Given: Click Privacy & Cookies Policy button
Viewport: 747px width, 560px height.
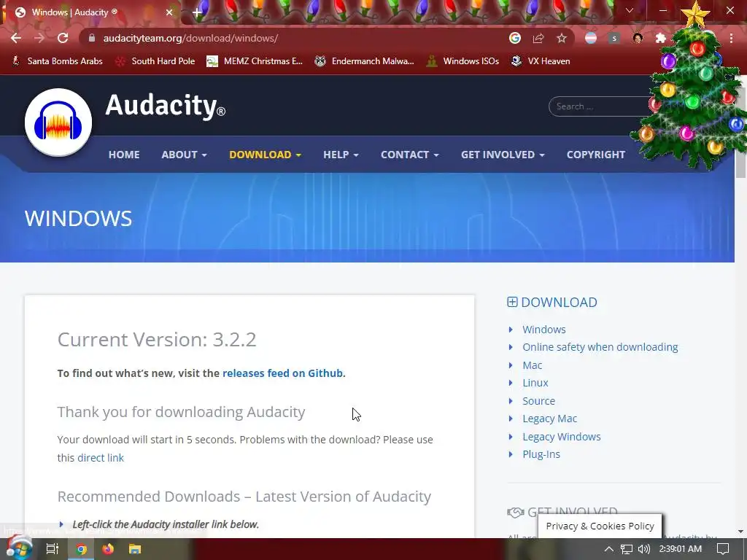Looking at the screenshot, I should click(600, 526).
